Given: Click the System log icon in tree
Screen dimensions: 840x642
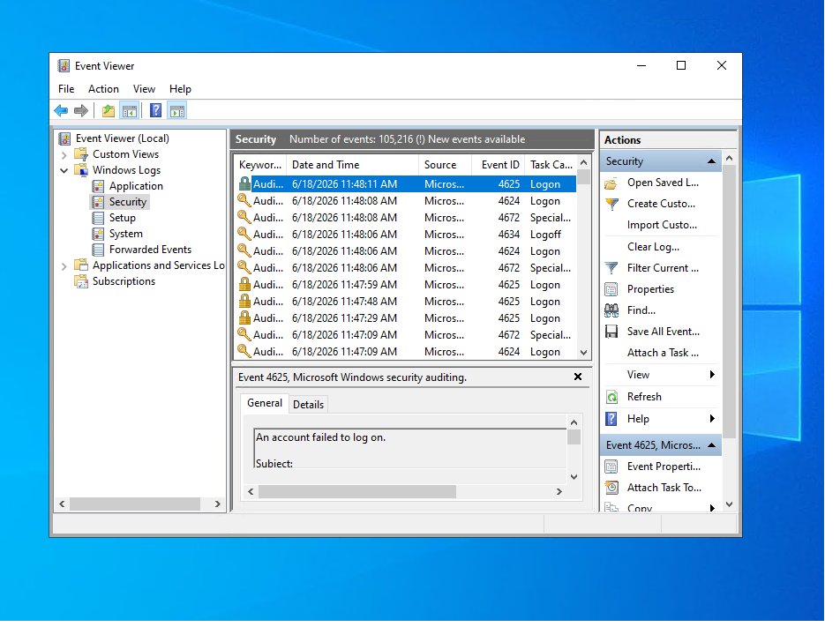Looking at the screenshot, I should tap(98, 234).
